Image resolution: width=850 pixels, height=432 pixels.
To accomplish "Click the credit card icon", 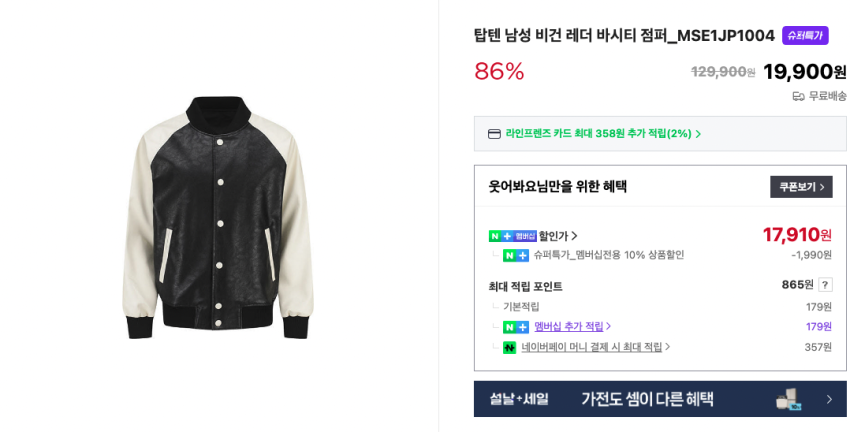I will [x=494, y=134].
